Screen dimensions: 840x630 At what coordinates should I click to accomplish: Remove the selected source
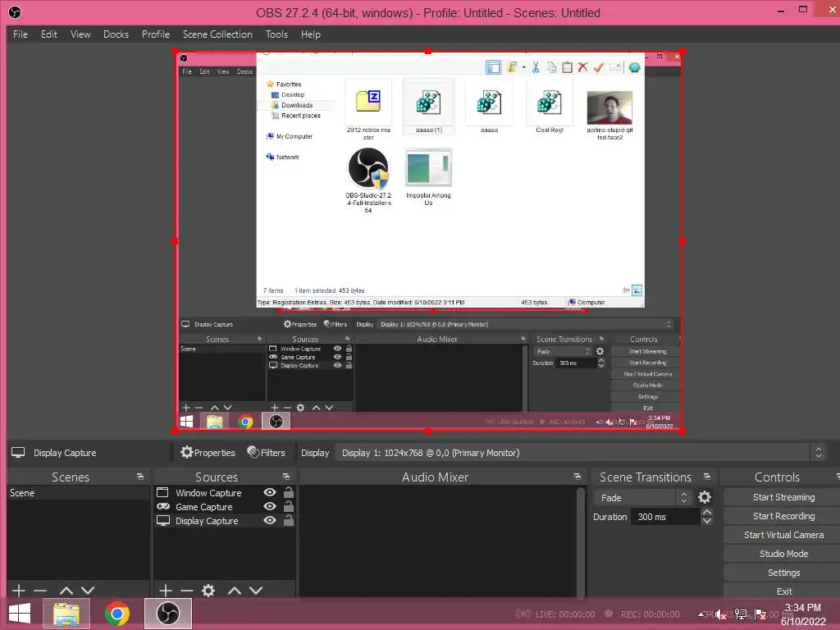[x=187, y=591]
